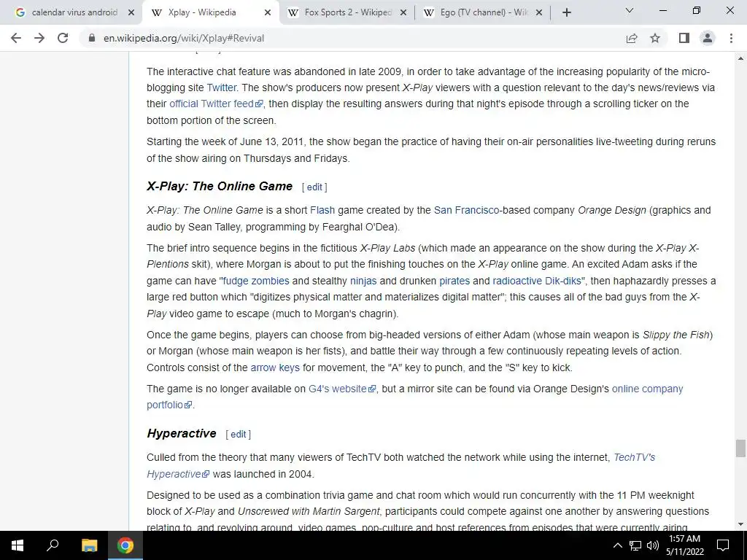
Task: Click the scrollbar up arrow
Action: point(740,58)
